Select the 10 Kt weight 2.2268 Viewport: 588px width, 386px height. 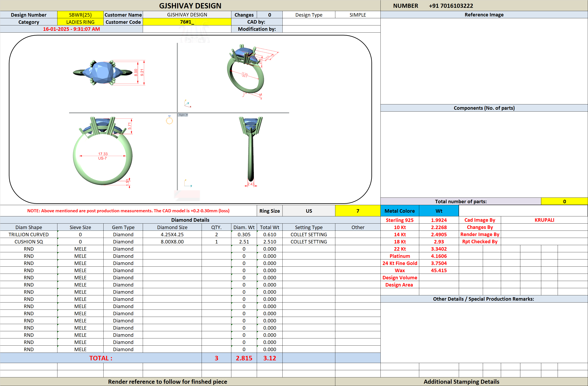click(439, 227)
